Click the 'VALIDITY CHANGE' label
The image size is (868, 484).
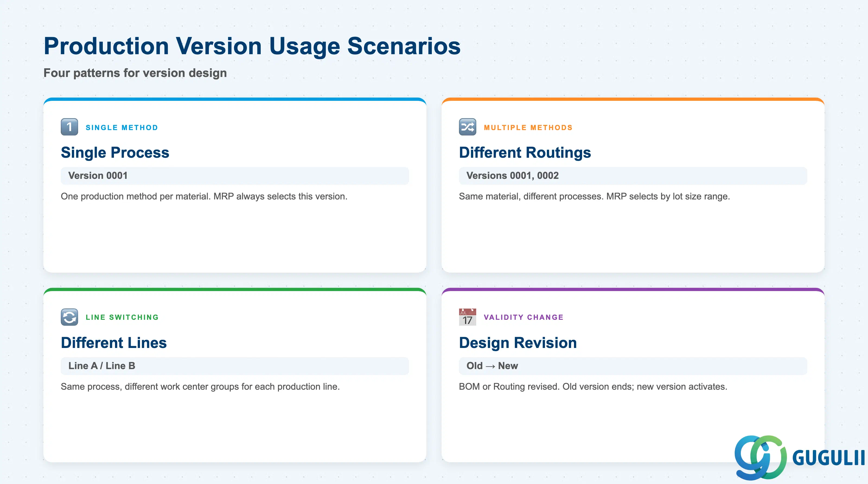coord(524,317)
